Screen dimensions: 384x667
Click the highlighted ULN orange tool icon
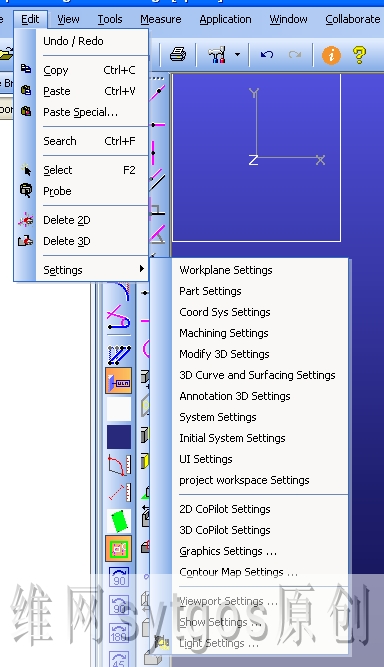119,380
